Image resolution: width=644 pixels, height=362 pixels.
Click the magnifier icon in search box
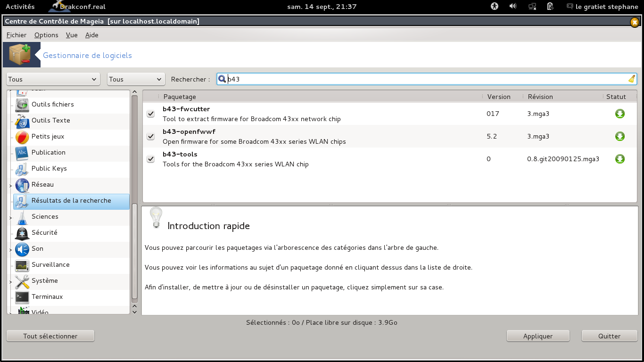coord(222,79)
